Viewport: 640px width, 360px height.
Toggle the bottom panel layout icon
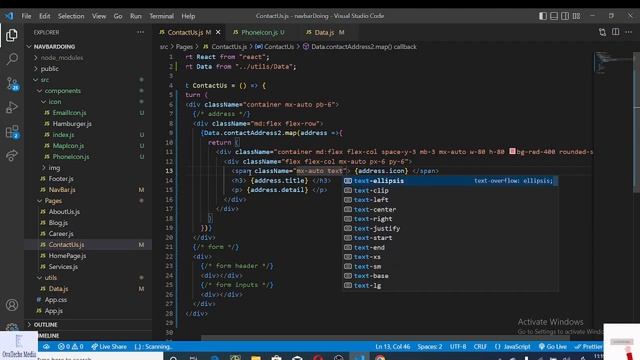(554, 16)
